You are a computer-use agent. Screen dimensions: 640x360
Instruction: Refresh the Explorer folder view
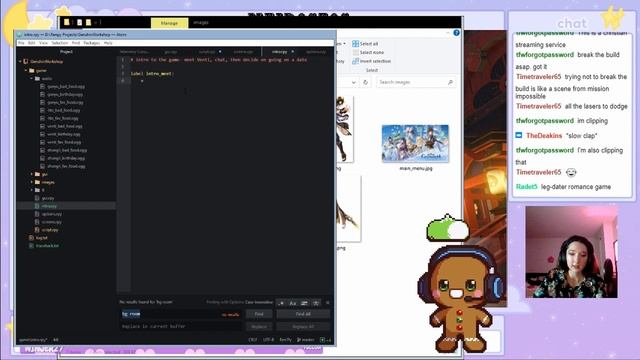coord(366,82)
